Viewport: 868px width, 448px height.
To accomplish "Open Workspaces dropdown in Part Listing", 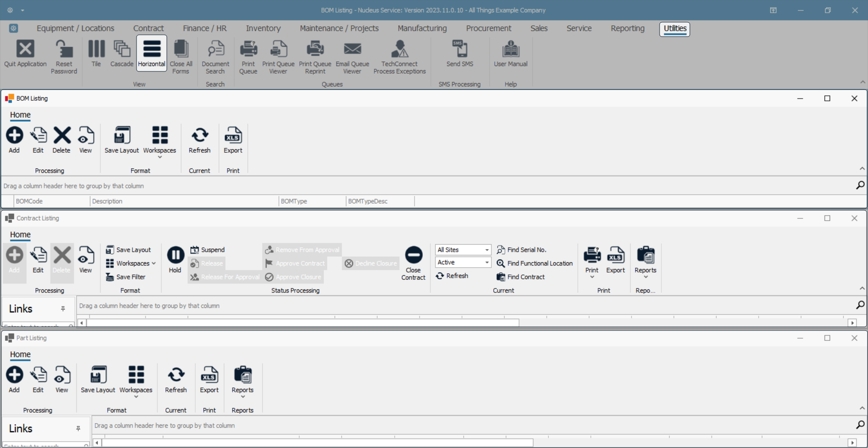I will point(136,382).
